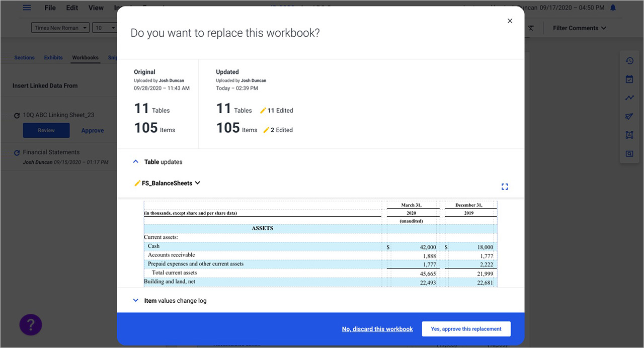
Task: Click No, discard this workbook
Action: [377, 329]
